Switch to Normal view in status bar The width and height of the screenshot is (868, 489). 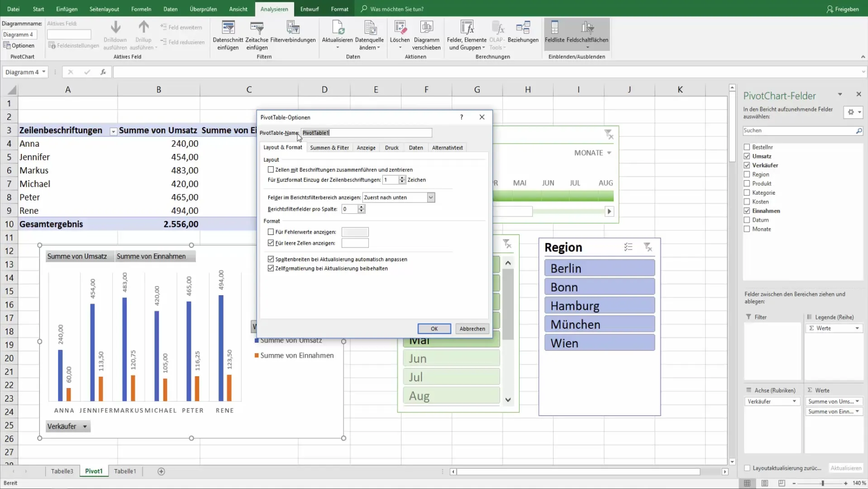tap(747, 483)
